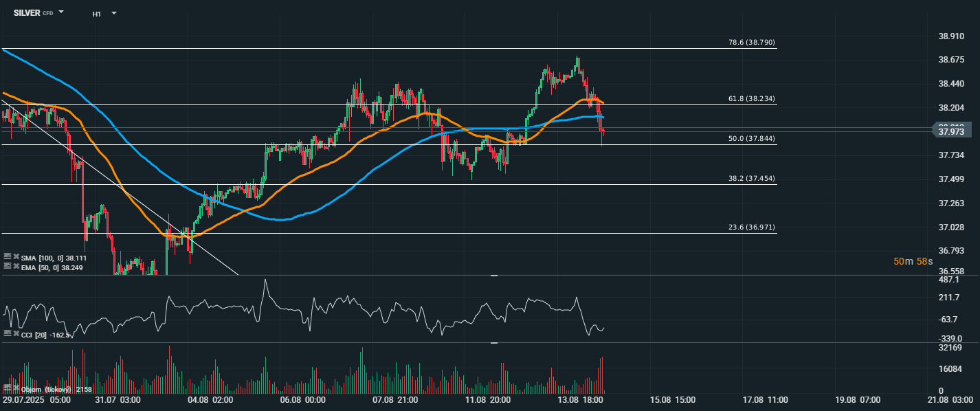Click price axis value 38.675
This screenshot has width=980, height=411.
951,60
